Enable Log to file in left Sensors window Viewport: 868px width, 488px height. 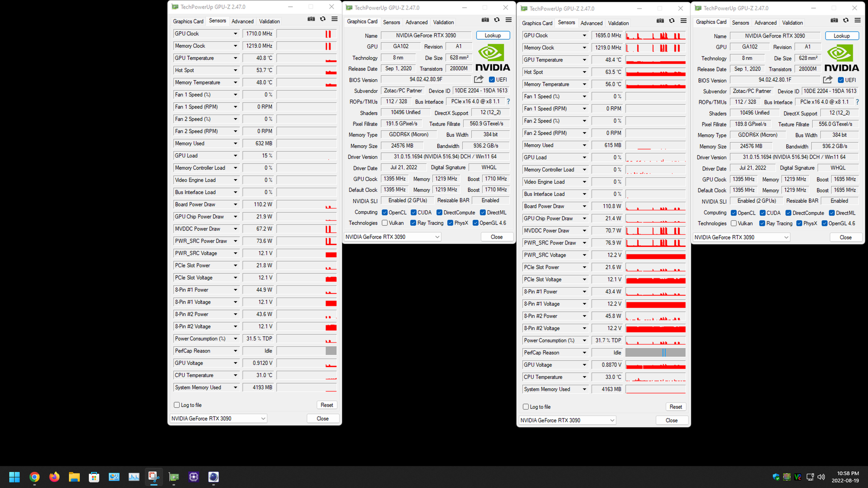point(177,405)
